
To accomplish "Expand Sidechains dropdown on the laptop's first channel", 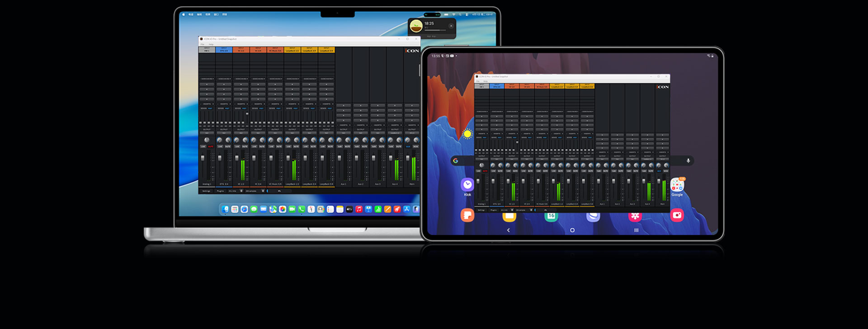I will click(x=207, y=79).
